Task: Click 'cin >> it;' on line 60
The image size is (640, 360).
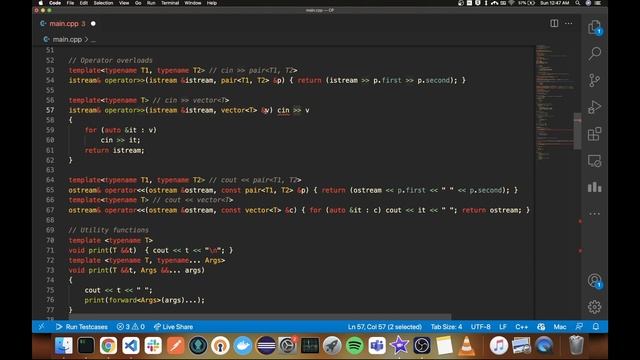Action: 120,140
